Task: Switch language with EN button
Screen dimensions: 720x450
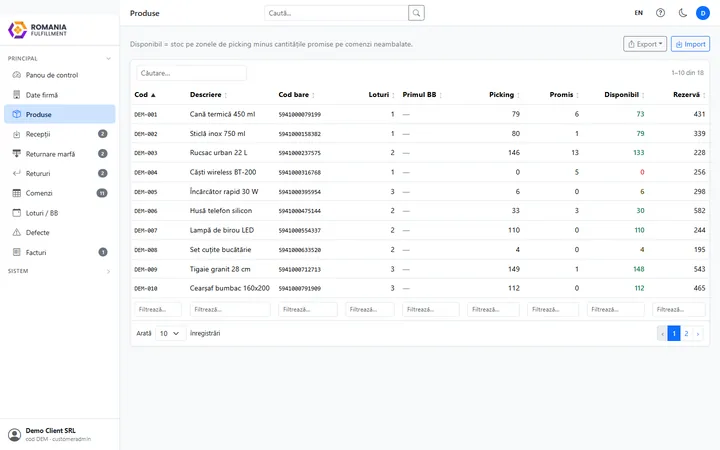Action: coord(639,13)
